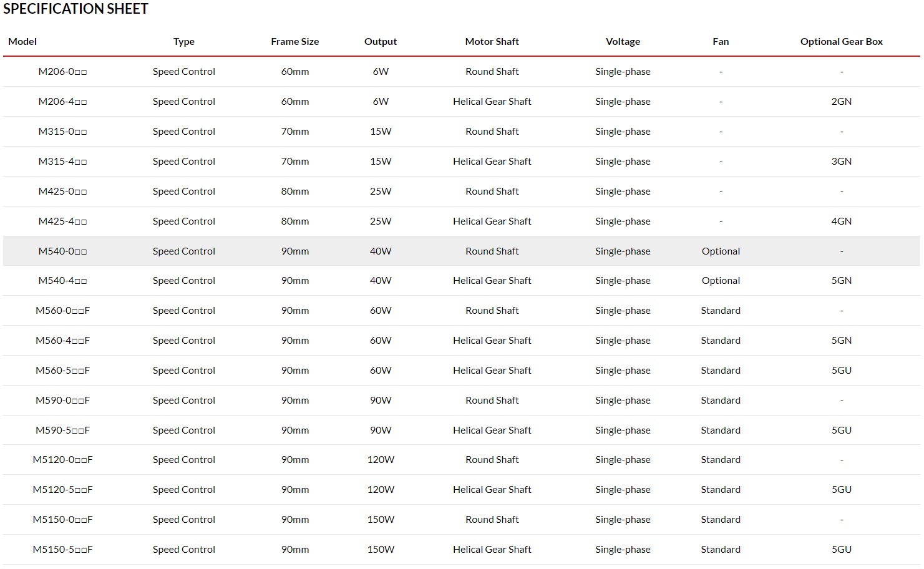Select model cell M5120-0□□F
Screen dimensions: 924x569
point(62,460)
